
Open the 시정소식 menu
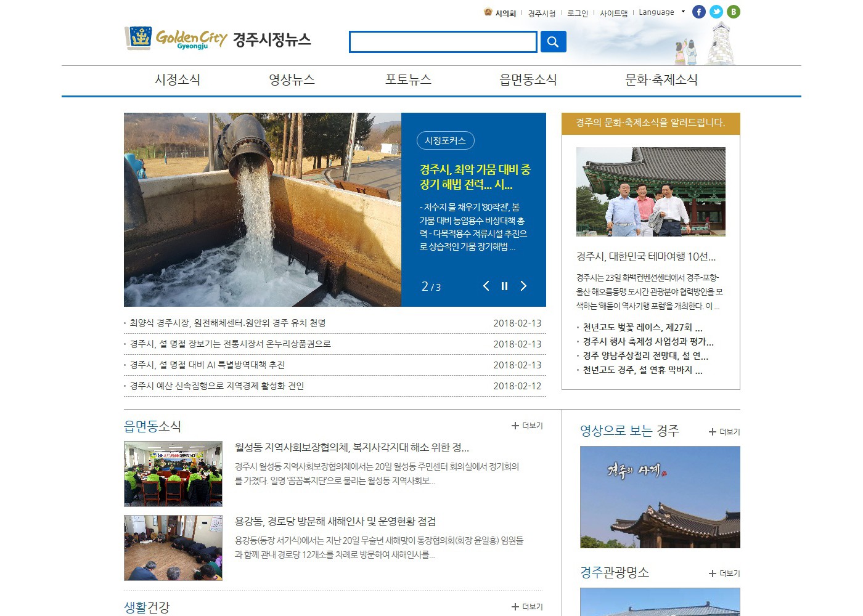click(178, 79)
